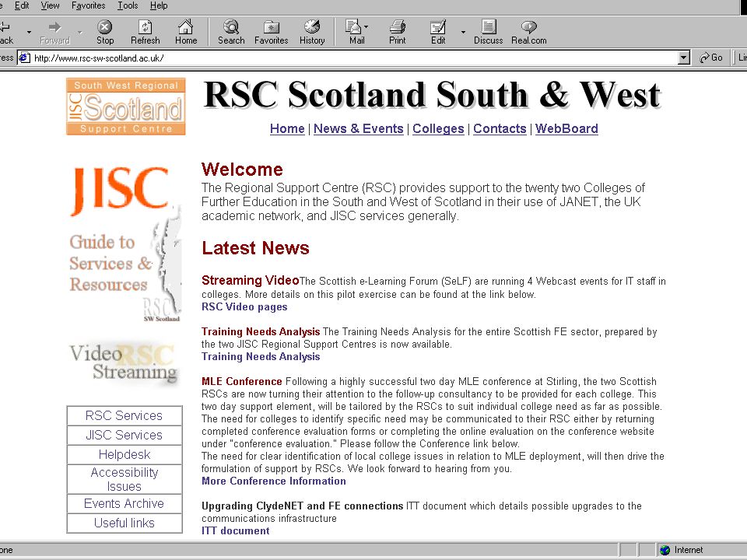Refresh the current page
This screenshot has height=560, width=747.
click(146, 33)
